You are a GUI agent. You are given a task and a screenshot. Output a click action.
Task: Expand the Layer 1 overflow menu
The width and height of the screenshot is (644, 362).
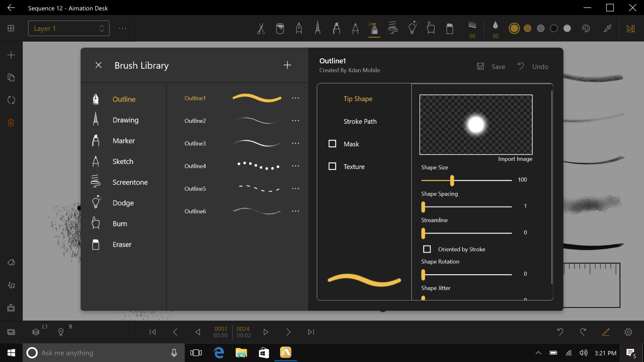(x=122, y=28)
